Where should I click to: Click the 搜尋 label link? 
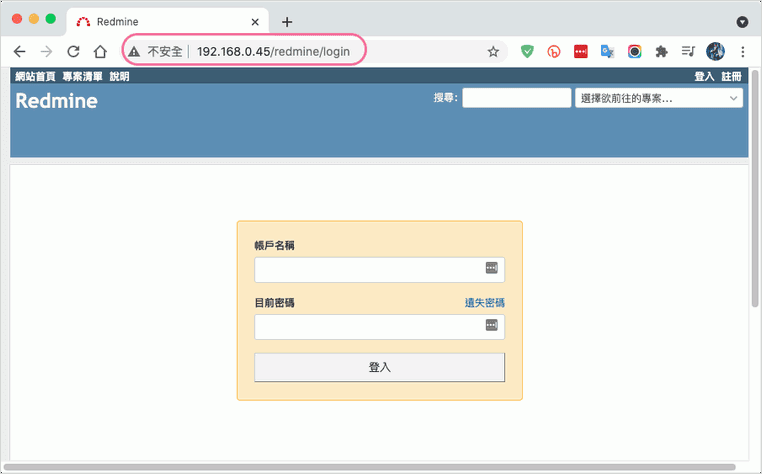[444, 98]
